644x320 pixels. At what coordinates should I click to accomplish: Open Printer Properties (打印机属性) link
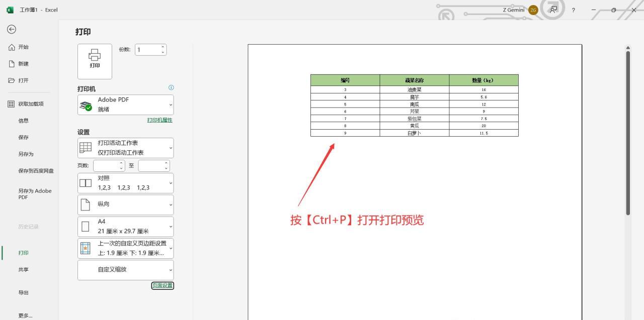(160, 120)
